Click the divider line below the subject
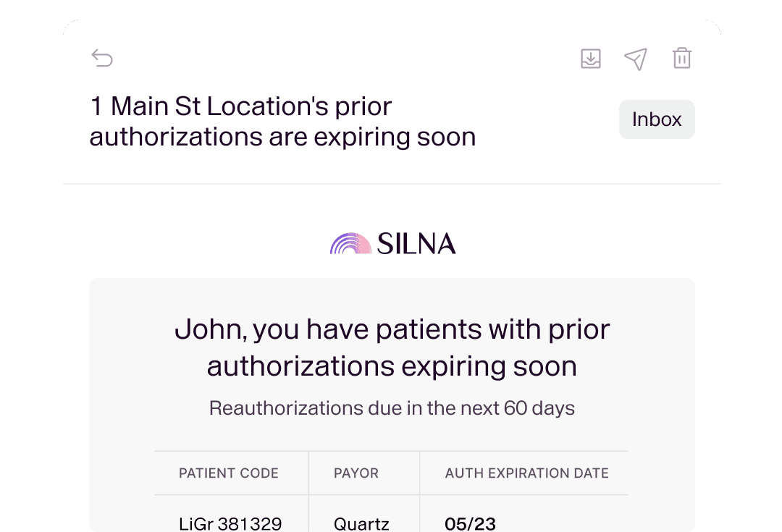Viewport: 782px width, 532px height. pos(391,184)
